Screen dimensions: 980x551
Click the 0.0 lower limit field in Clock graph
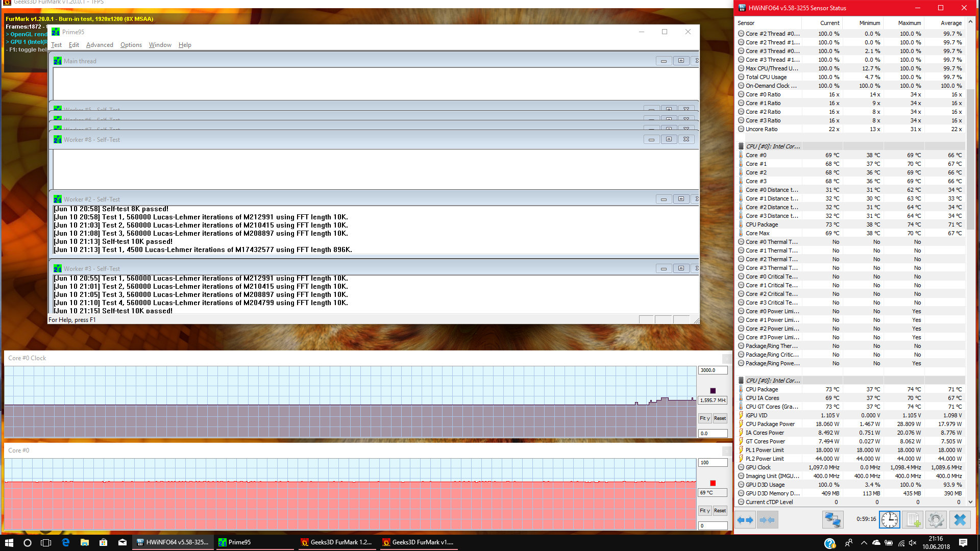coord(713,434)
